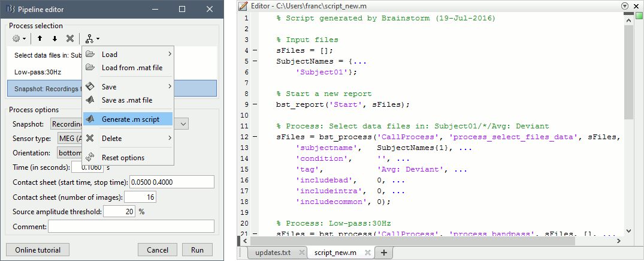Click the editor actions circled-arrow icon
Screen dimensions: 644x261
click(x=626, y=6)
